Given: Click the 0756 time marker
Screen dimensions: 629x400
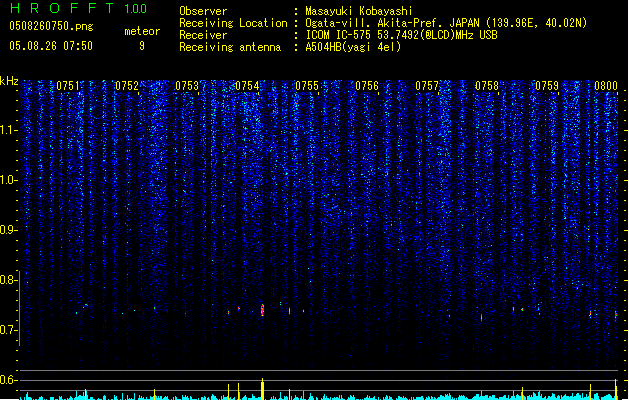Looking at the screenshot, I should click(367, 86).
